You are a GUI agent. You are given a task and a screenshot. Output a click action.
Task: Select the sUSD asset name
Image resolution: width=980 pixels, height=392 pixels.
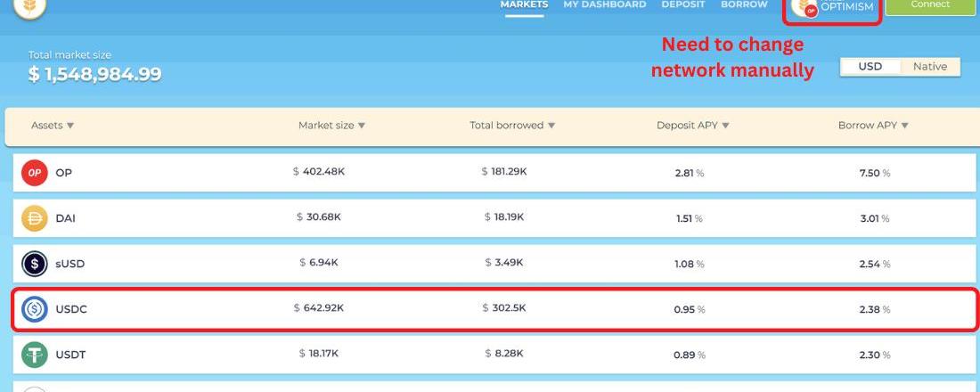[x=70, y=264]
